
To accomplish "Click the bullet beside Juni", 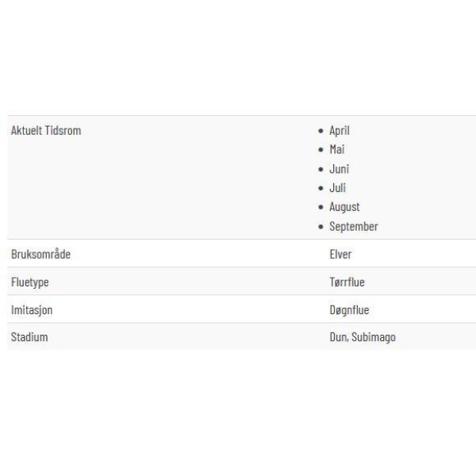I will coord(321,169).
